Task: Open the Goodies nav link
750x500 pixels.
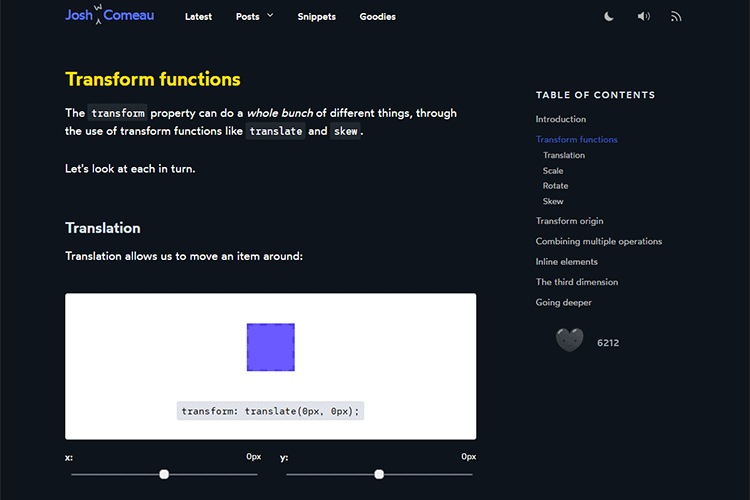Action: pyautogui.click(x=377, y=17)
